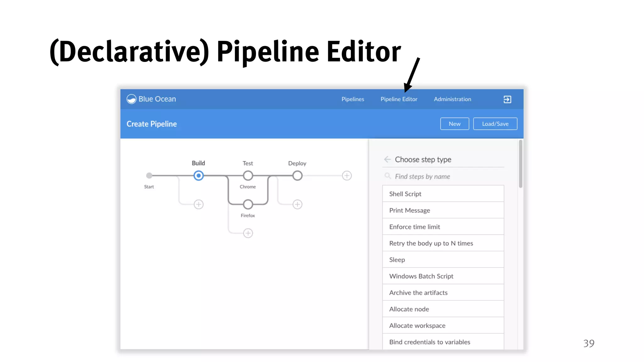644x362 pixels.
Task: Choose the Allocate workspace step
Action: (443, 326)
